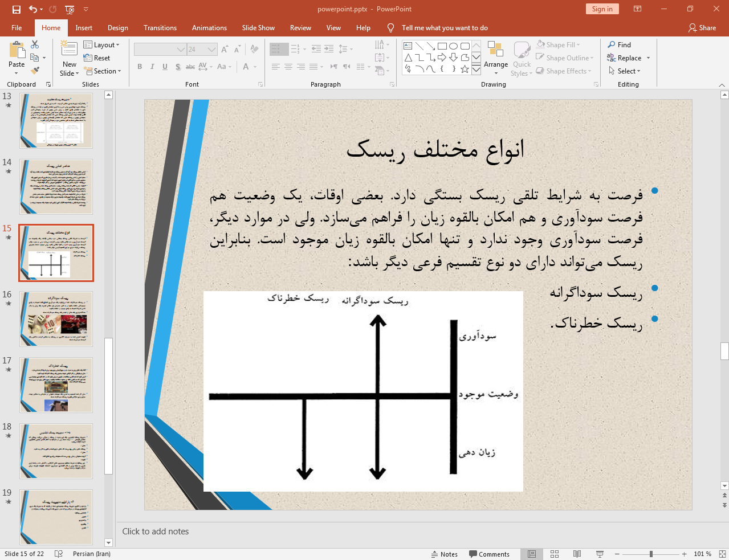Viewport: 729px width, 560px height.
Task: Switch to the Insert tab
Action: coord(84,27)
